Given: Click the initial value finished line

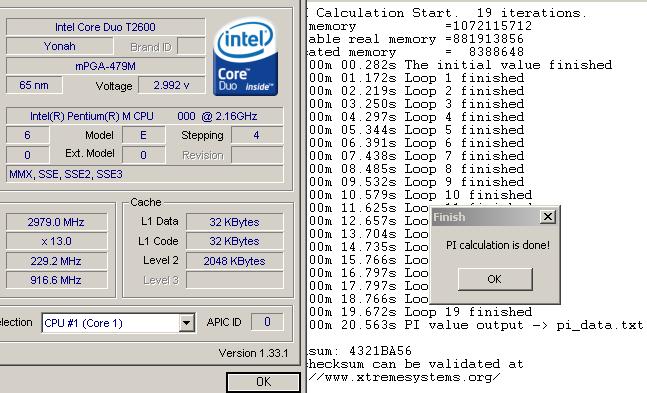Looking at the screenshot, I should pyautogui.click(x=460, y=65).
